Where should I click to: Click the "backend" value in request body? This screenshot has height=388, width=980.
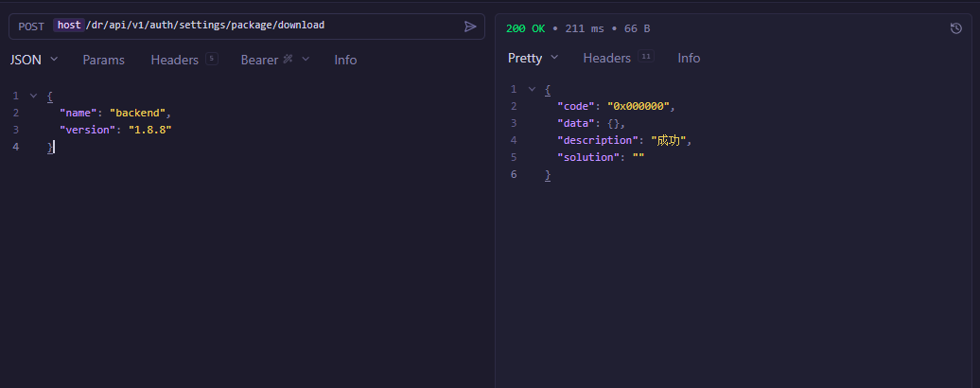point(137,113)
